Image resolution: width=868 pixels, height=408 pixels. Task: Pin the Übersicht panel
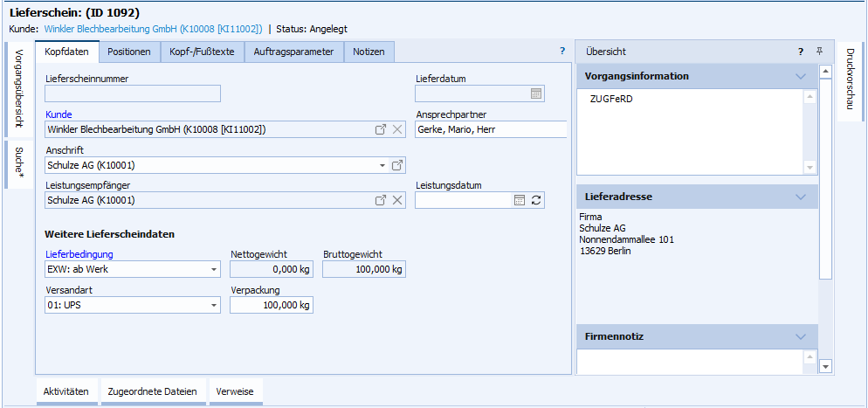point(819,52)
